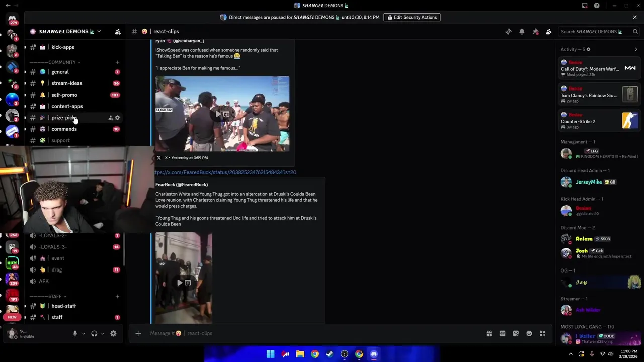
Task: Open audio output options arrow
Action: coord(103,333)
